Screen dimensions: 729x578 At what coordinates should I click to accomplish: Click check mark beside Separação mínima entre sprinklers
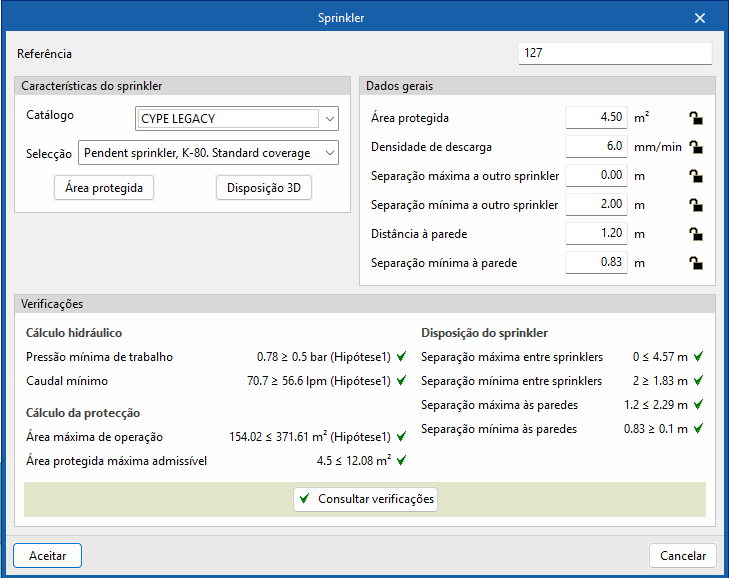tap(698, 380)
